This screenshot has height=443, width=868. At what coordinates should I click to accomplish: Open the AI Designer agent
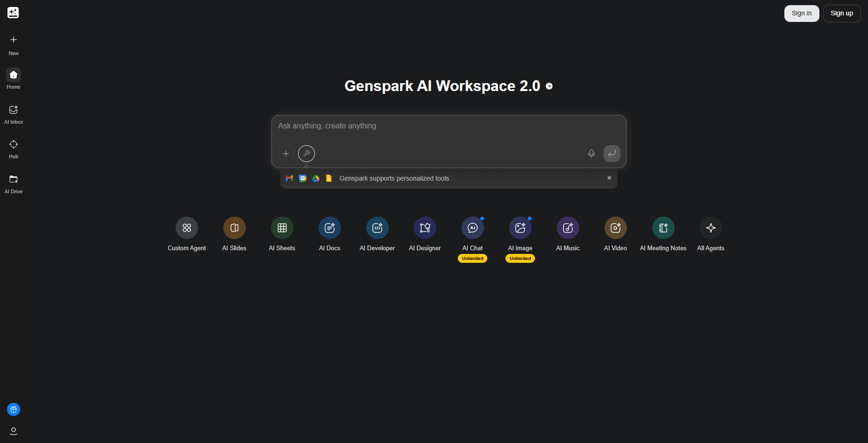[425, 228]
